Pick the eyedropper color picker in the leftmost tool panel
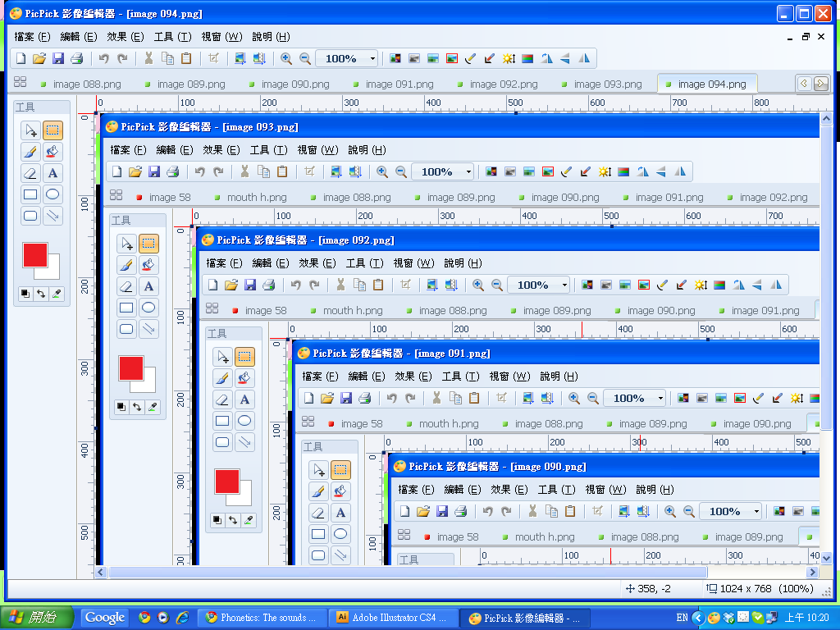 coord(57,293)
